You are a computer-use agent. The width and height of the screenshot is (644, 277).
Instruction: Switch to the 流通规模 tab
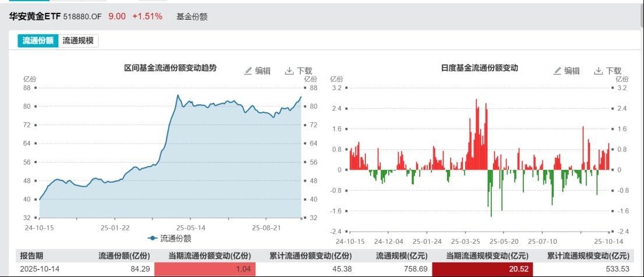point(78,41)
